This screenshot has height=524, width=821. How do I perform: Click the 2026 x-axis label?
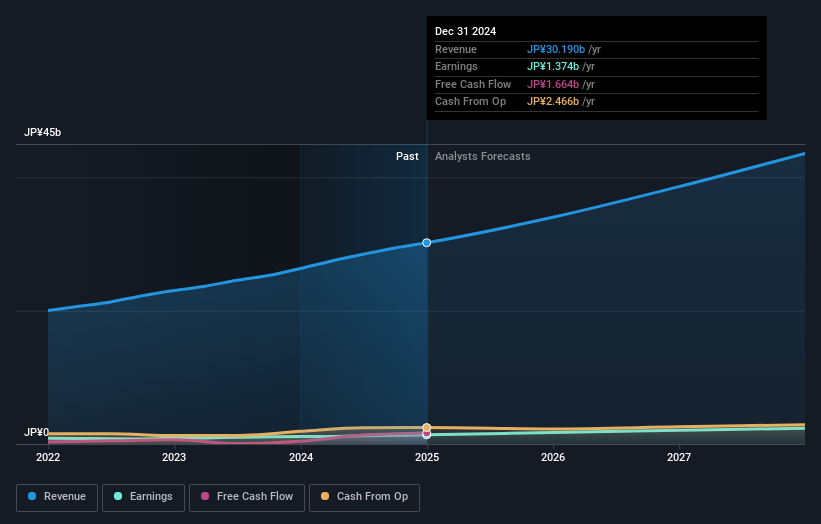[x=553, y=457]
